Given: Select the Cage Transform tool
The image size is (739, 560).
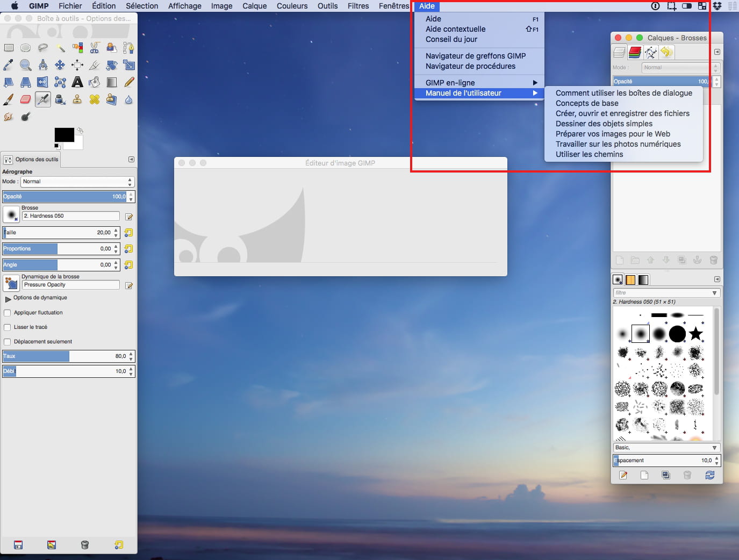Looking at the screenshot, I should 60,82.
